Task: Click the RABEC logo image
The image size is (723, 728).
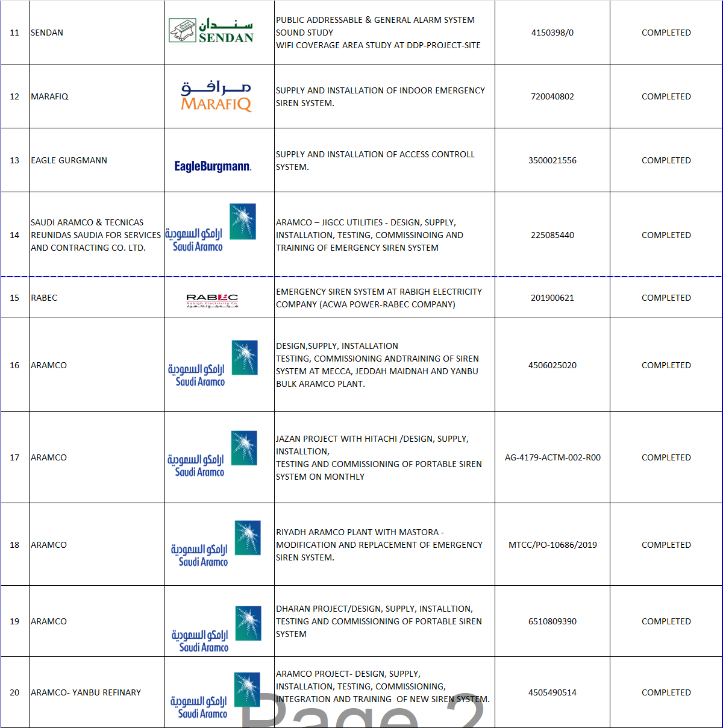Action: coord(212,301)
